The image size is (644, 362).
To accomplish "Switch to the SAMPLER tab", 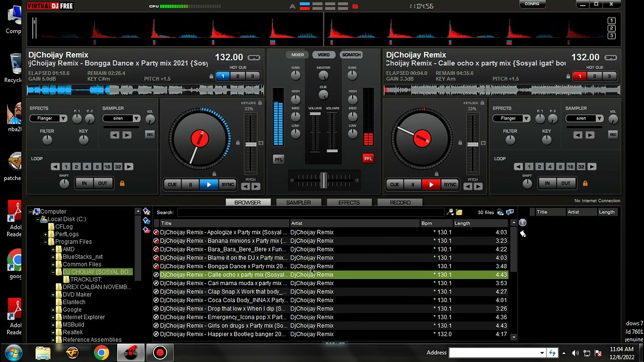I will click(x=298, y=202).
